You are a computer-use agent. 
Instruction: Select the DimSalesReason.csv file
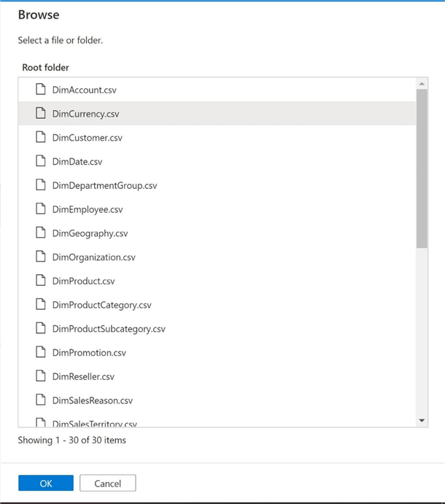pos(92,400)
